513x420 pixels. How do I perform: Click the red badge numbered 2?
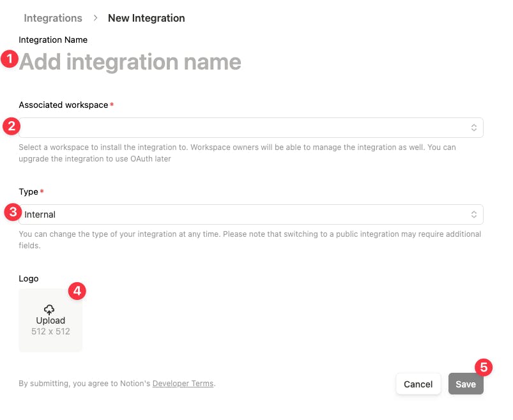click(10, 126)
